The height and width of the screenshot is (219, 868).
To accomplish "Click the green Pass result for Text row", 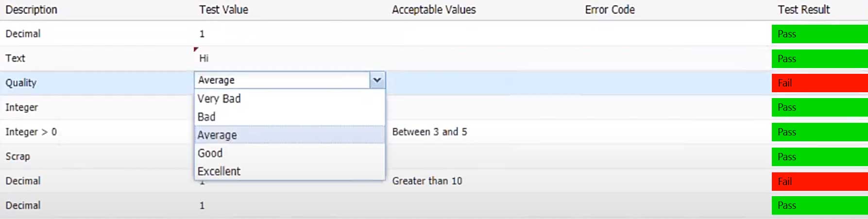I will point(819,59).
